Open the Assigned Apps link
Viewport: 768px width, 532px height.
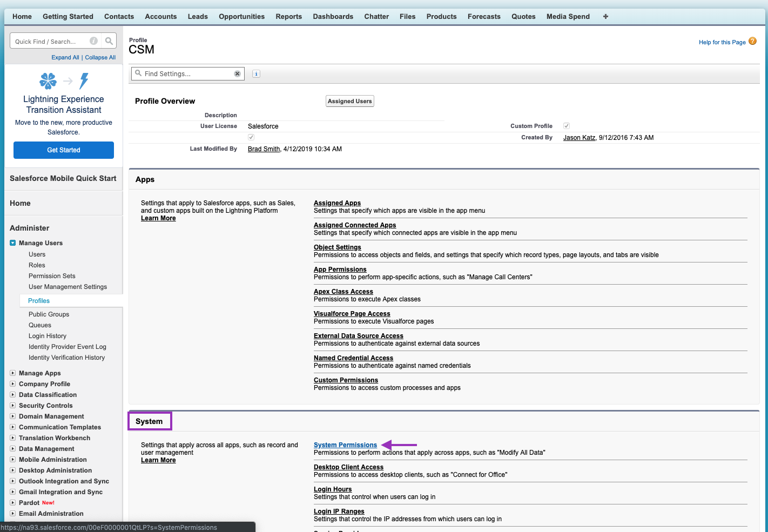[x=338, y=203]
